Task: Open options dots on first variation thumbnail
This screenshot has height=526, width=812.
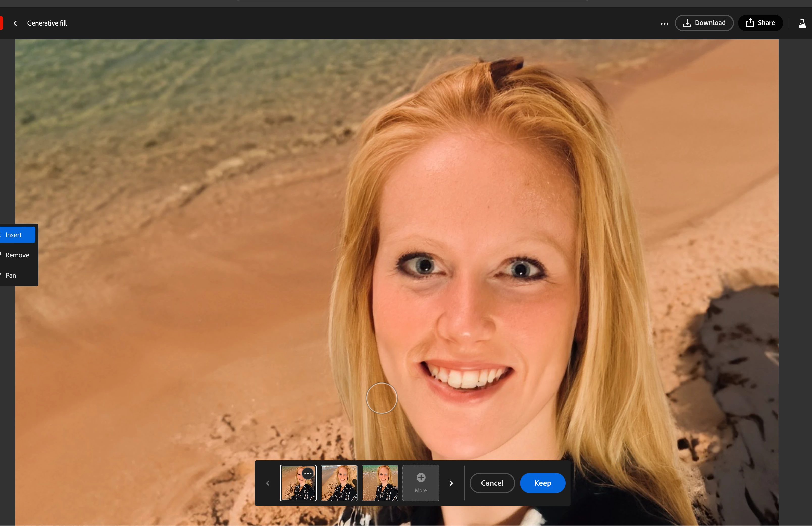Action: coord(308,473)
